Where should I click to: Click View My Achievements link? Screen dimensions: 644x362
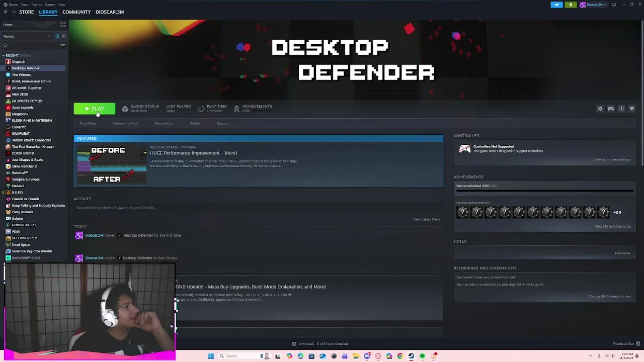pyautogui.click(x=612, y=226)
